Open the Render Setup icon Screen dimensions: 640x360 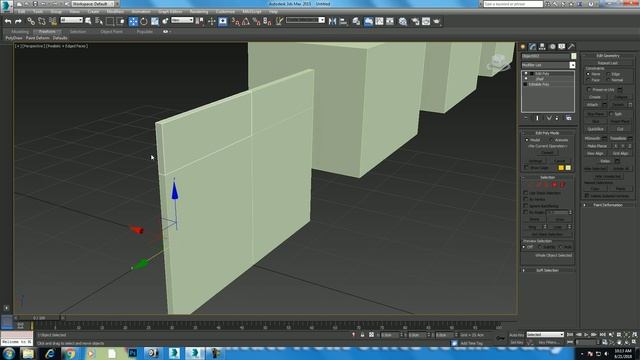(415, 21)
